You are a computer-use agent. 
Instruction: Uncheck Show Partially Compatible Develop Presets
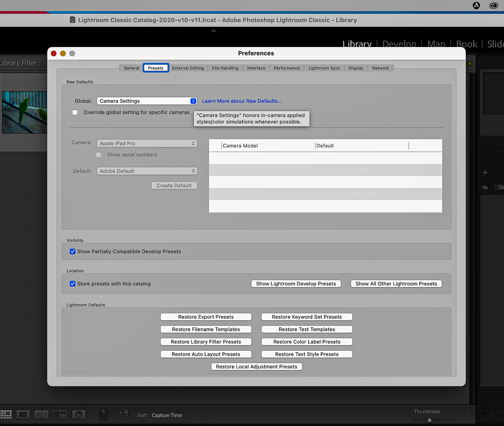tap(72, 251)
